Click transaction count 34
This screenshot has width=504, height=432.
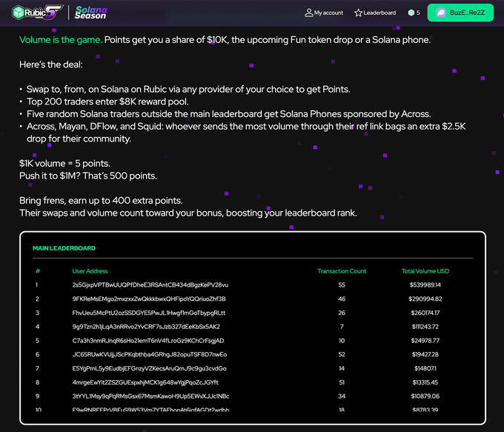(342, 396)
